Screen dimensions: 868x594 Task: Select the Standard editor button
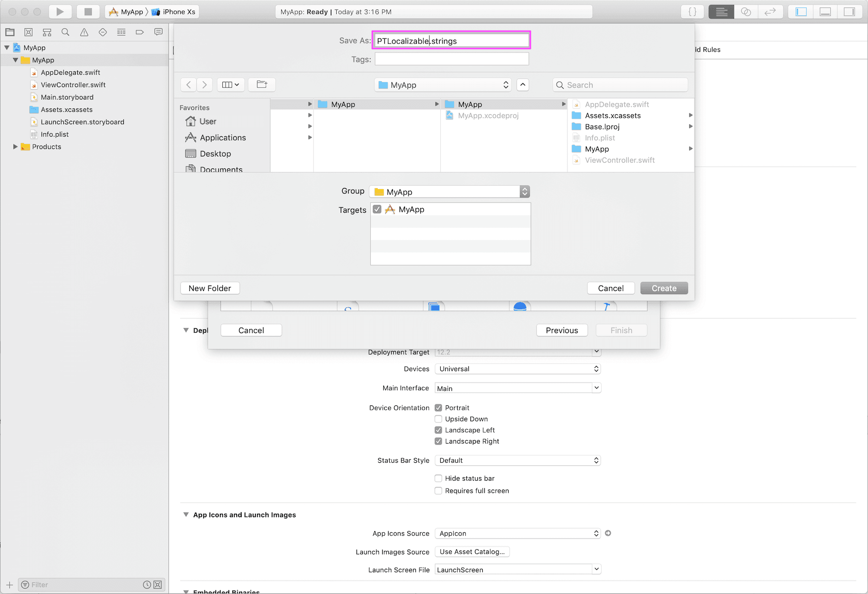pos(721,12)
